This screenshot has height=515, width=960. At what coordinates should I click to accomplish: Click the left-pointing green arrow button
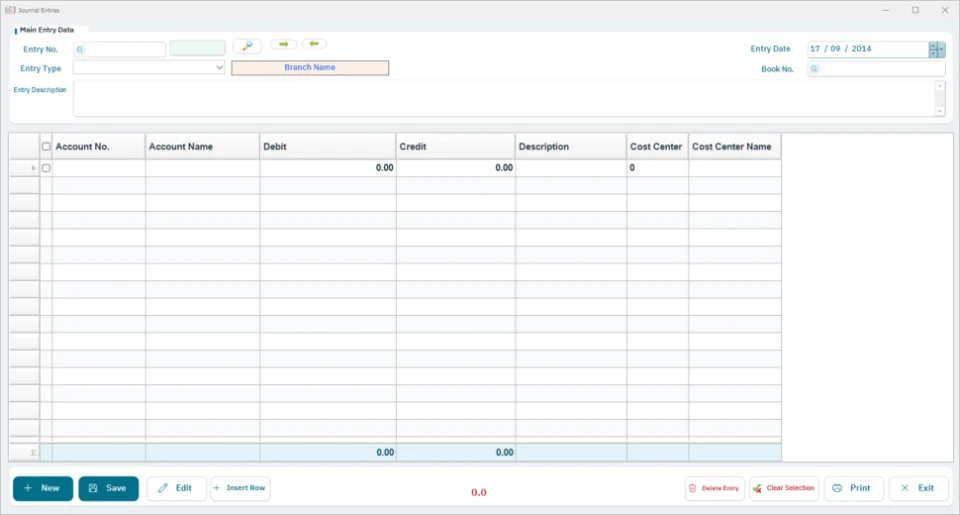(314, 44)
